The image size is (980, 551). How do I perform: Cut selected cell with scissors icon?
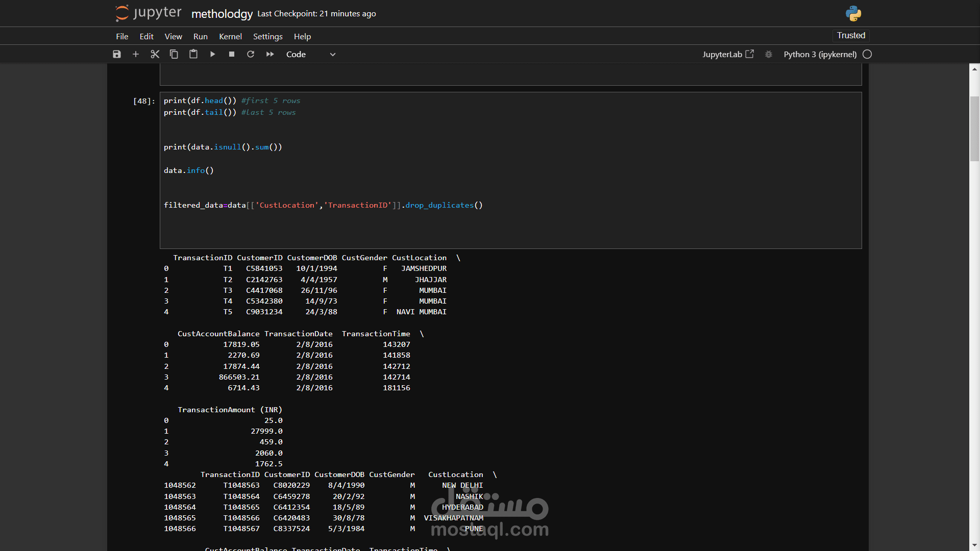(155, 54)
